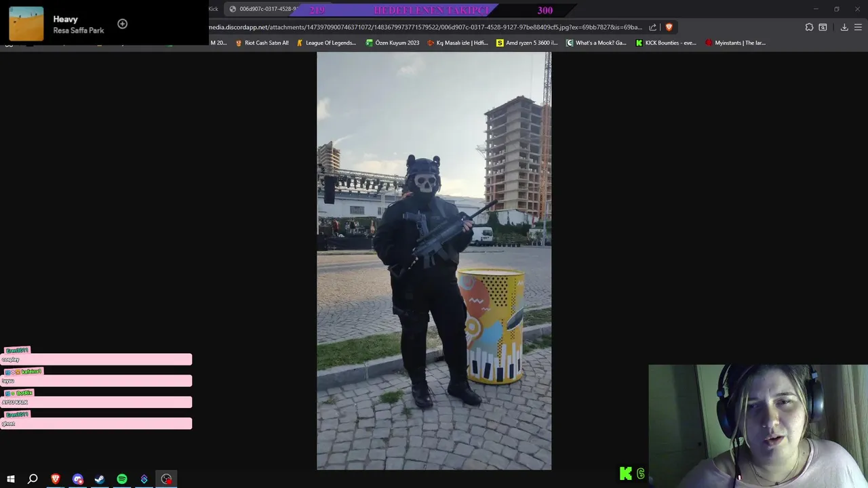
Task: Click chat message AYSU KALK
Action: click(96, 403)
